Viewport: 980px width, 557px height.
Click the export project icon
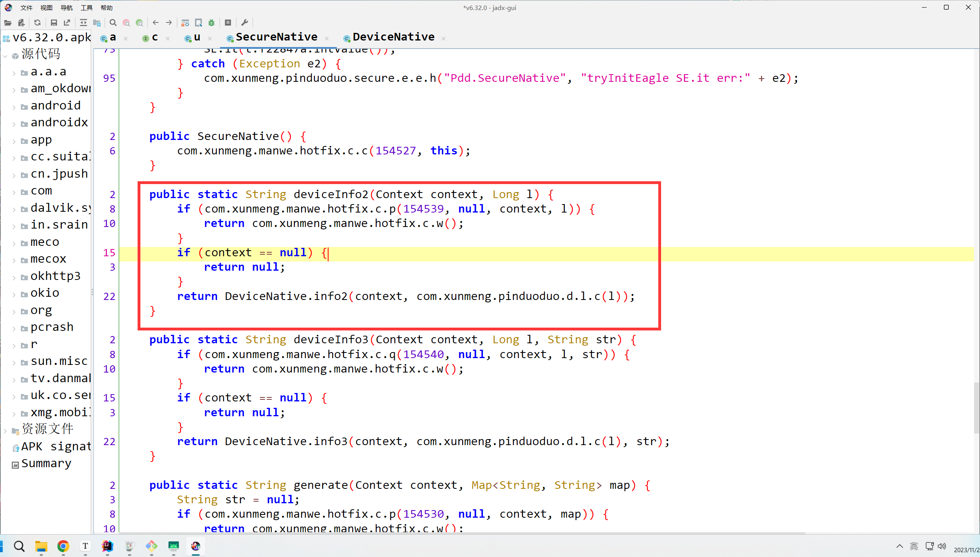[x=67, y=23]
